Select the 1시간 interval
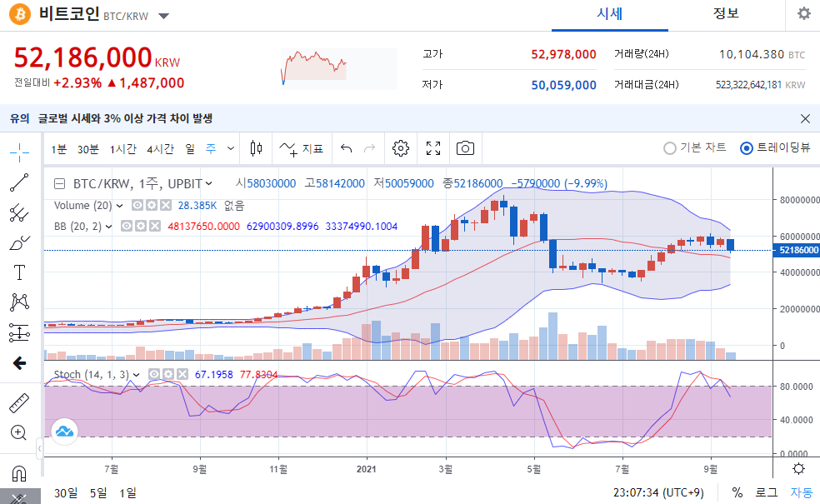The image size is (820, 504). tap(122, 149)
